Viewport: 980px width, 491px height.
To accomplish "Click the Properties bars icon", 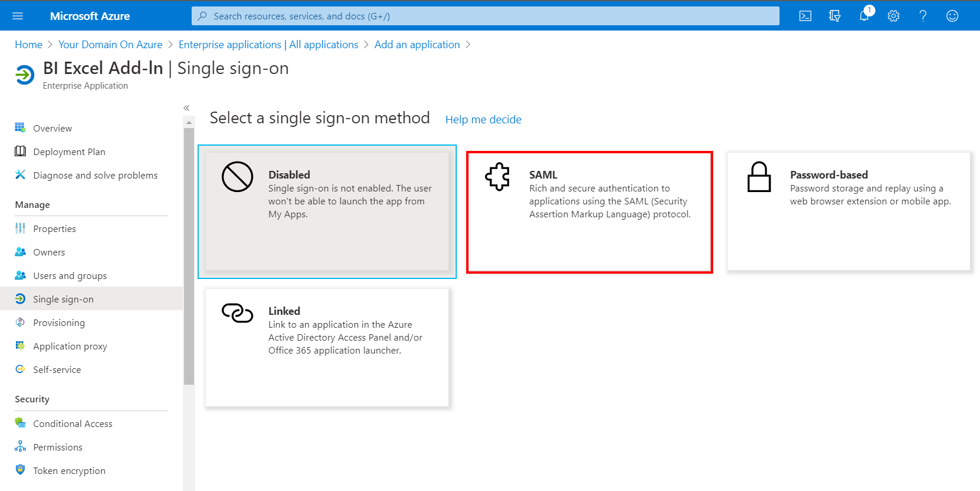I will click(20, 228).
